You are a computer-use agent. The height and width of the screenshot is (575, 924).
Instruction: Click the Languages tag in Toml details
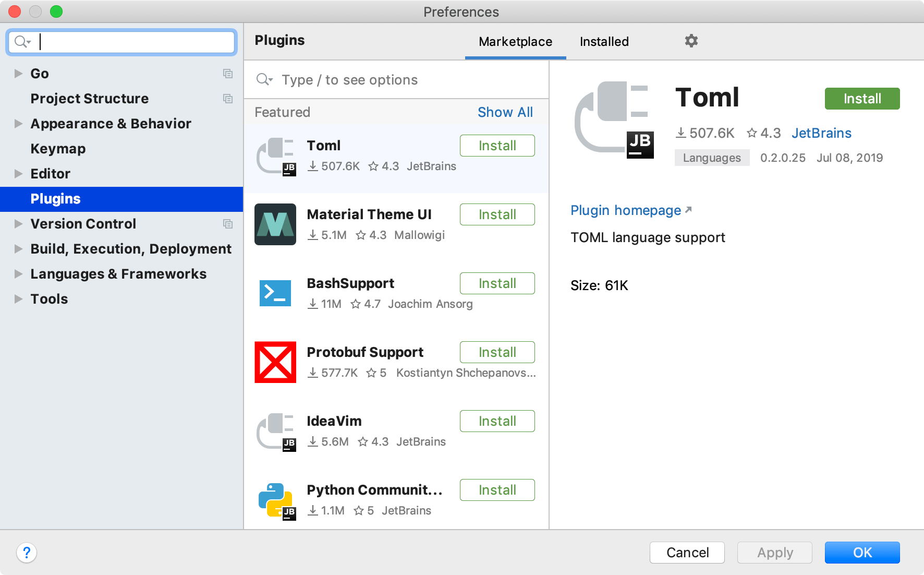click(x=712, y=158)
